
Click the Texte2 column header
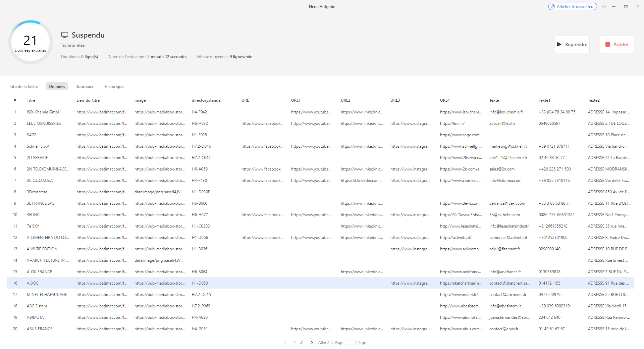pos(594,100)
